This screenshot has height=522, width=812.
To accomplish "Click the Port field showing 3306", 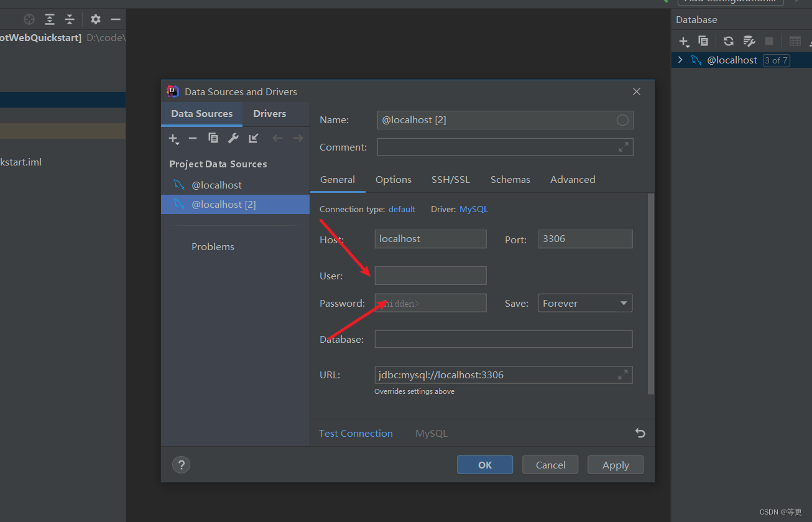I will 585,239.
